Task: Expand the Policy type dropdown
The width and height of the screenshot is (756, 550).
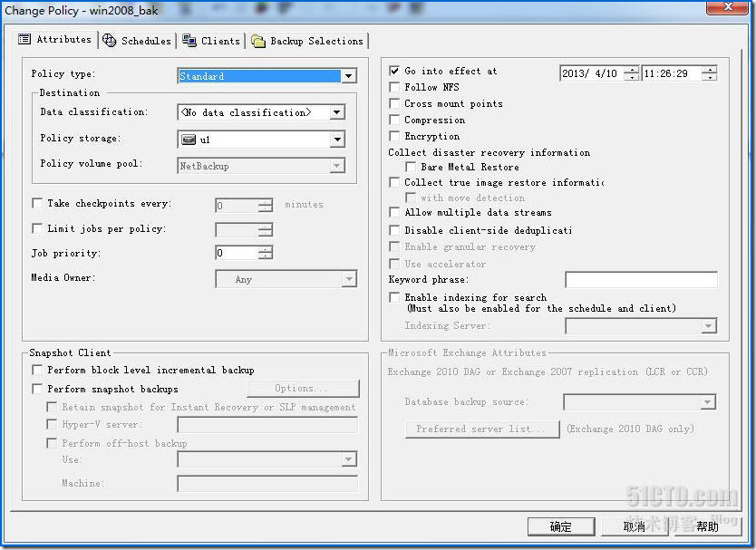Action: coord(349,76)
